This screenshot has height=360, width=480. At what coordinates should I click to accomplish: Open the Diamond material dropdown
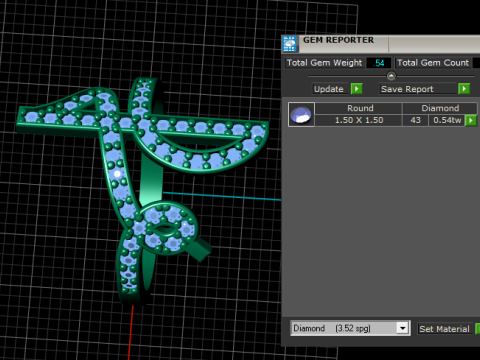(403, 328)
